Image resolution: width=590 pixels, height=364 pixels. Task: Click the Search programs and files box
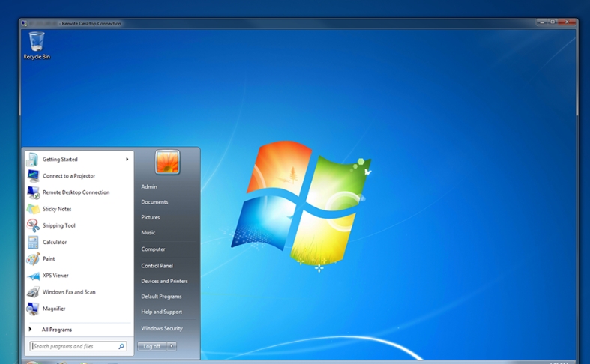[x=73, y=346]
